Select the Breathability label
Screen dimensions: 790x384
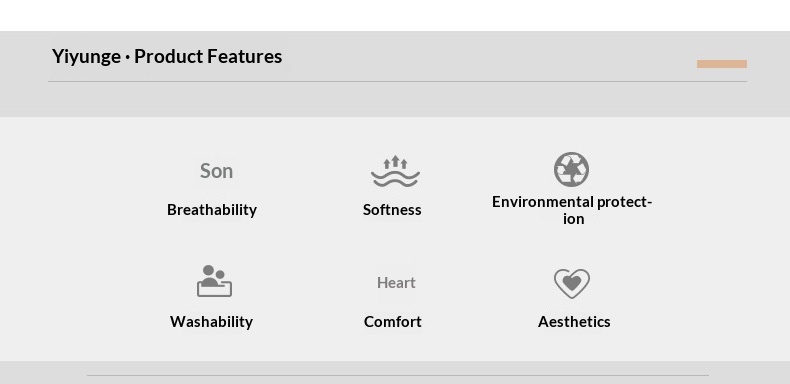212,210
